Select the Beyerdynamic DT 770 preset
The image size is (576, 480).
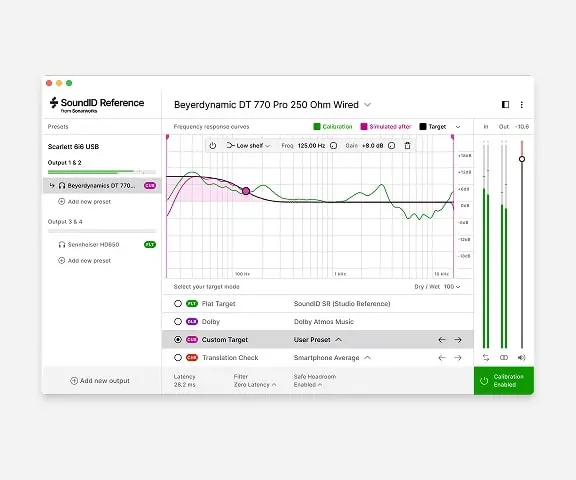pos(102,185)
